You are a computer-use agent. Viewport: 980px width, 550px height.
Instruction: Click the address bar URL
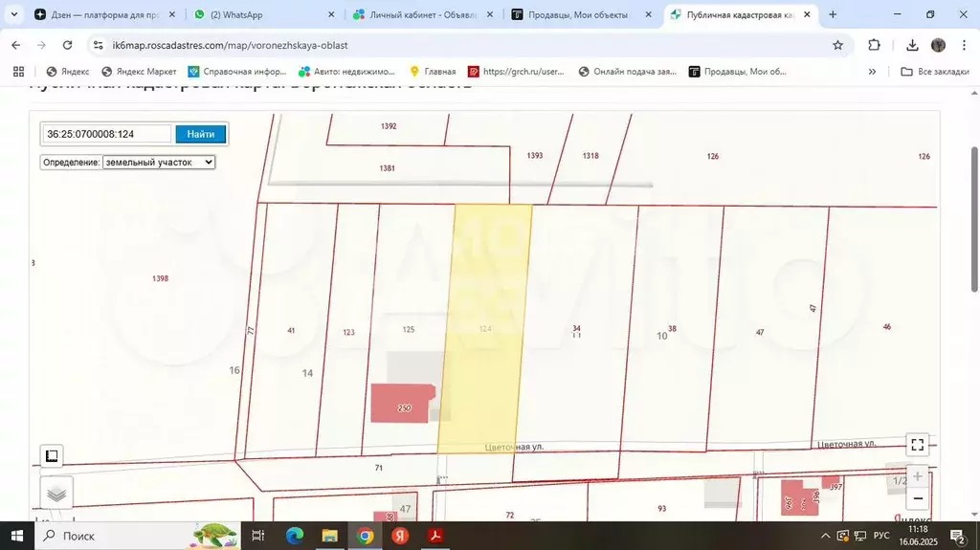230,45
